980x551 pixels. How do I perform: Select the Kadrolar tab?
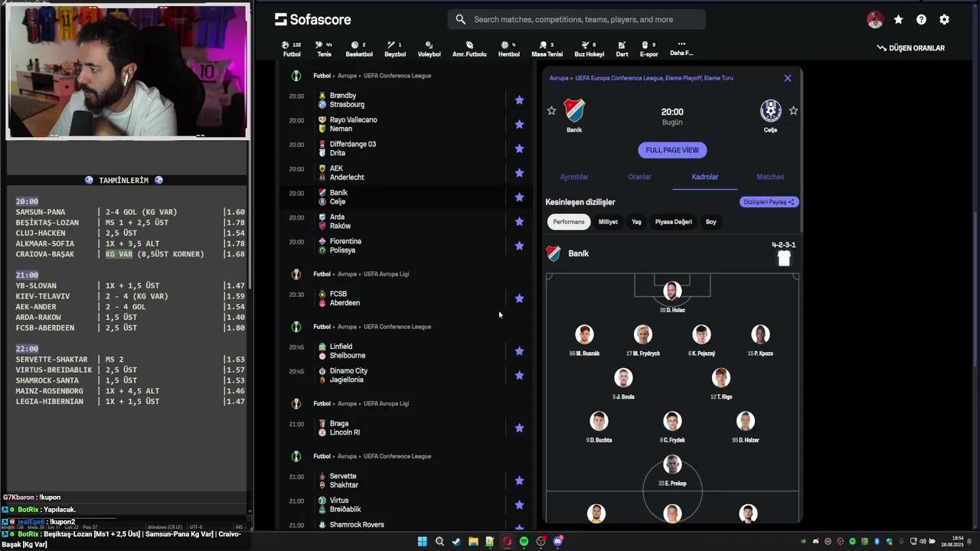(705, 177)
